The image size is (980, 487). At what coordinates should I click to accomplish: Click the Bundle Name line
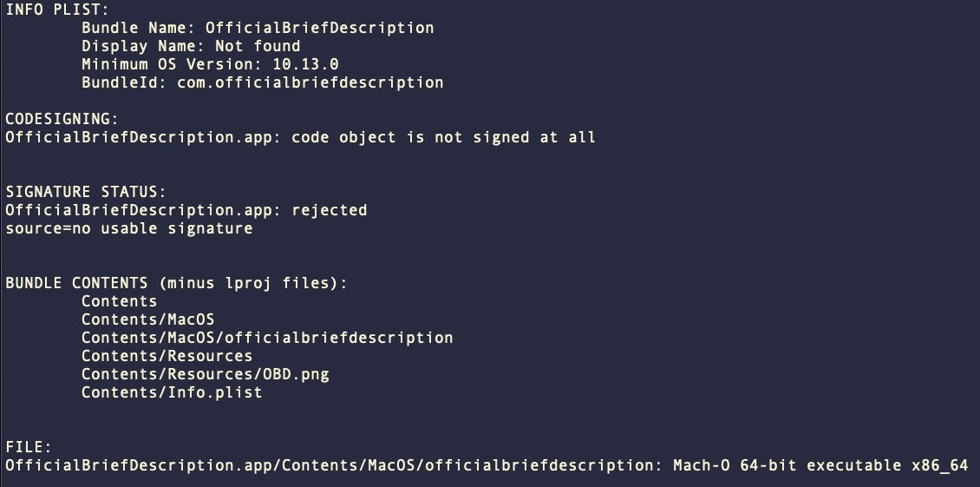pos(258,28)
